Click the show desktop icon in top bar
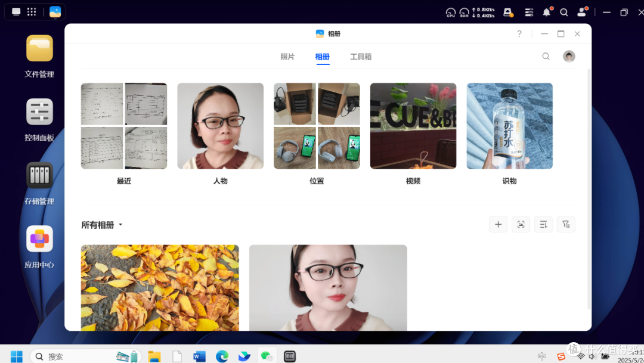 (x=17, y=12)
